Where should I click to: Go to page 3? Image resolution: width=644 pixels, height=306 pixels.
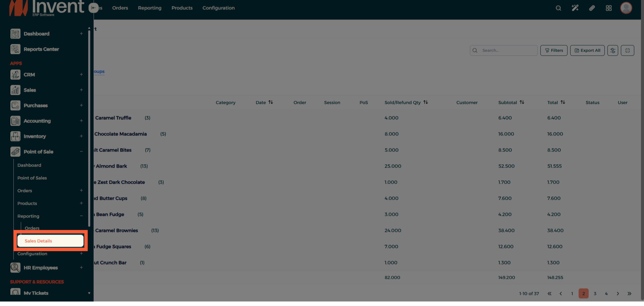coord(595,294)
